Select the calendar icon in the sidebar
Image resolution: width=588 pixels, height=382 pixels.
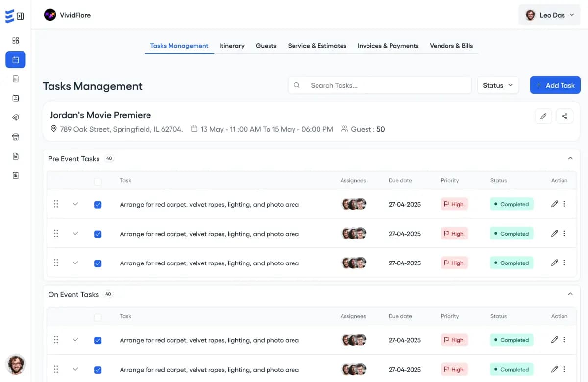coord(15,59)
